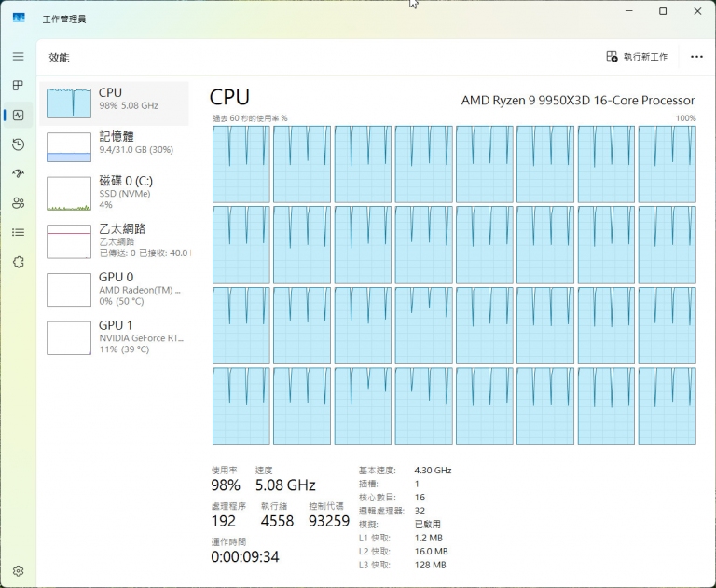Toggle the hamburger navigation menu
Viewport: 716px width, 588px height.
[18, 56]
